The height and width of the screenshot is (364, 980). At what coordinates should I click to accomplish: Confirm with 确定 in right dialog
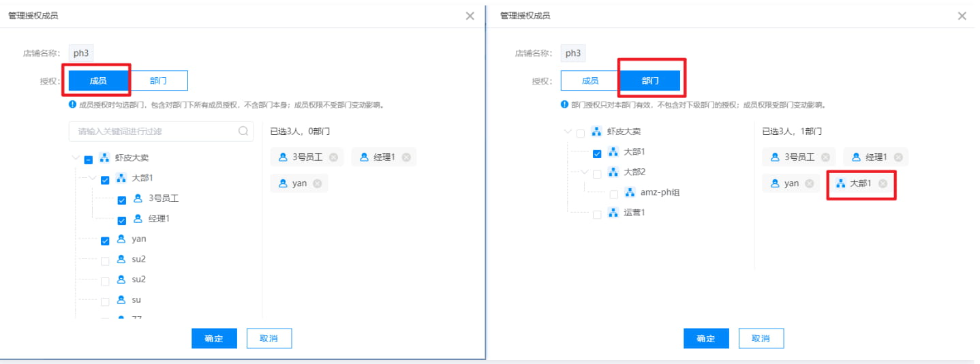[706, 339]
